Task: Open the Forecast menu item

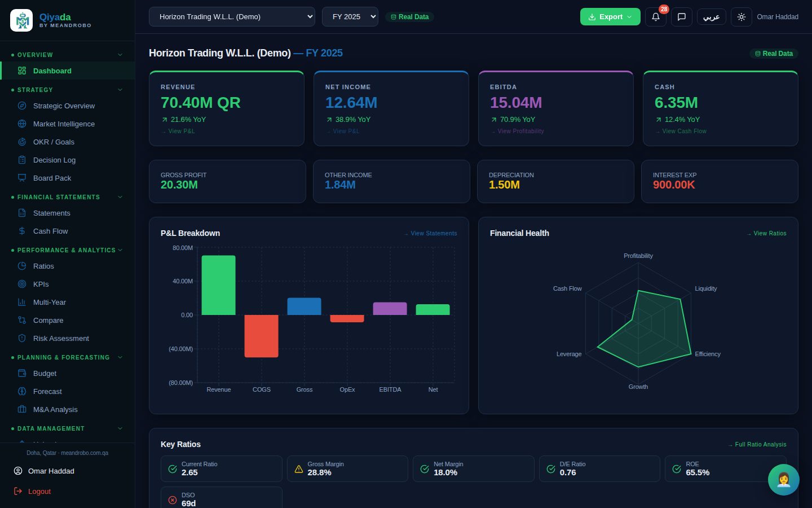Action: pos(67,391)
